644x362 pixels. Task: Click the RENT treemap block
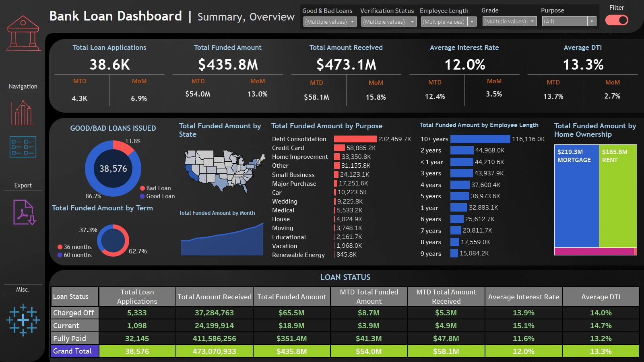pyautogui.click(x=618, y=196)
